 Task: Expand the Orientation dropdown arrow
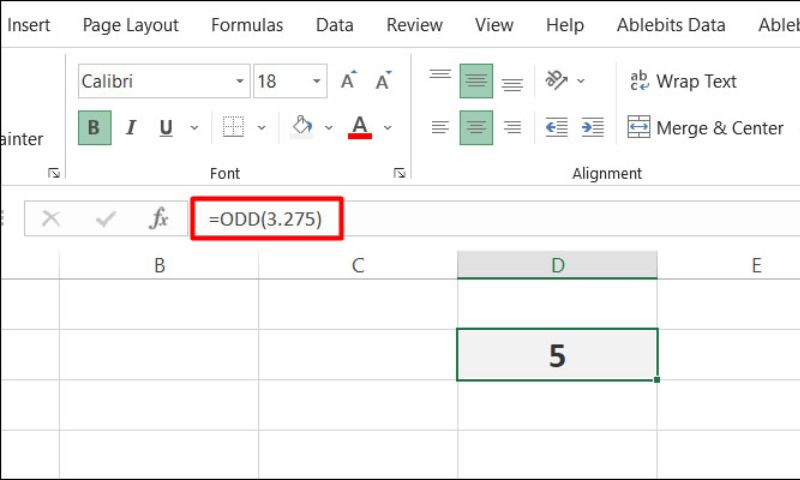(x=581, y=81)
